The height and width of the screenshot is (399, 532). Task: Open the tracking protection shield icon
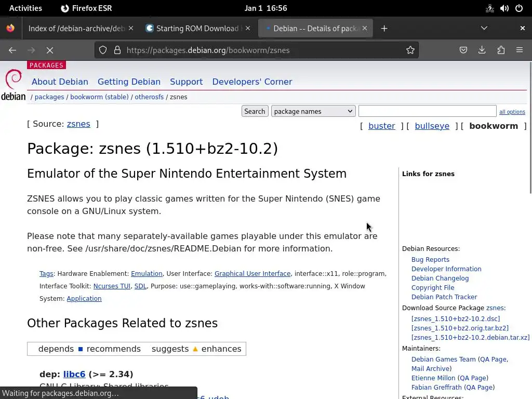pyautogui.click(x=103, y=50)
